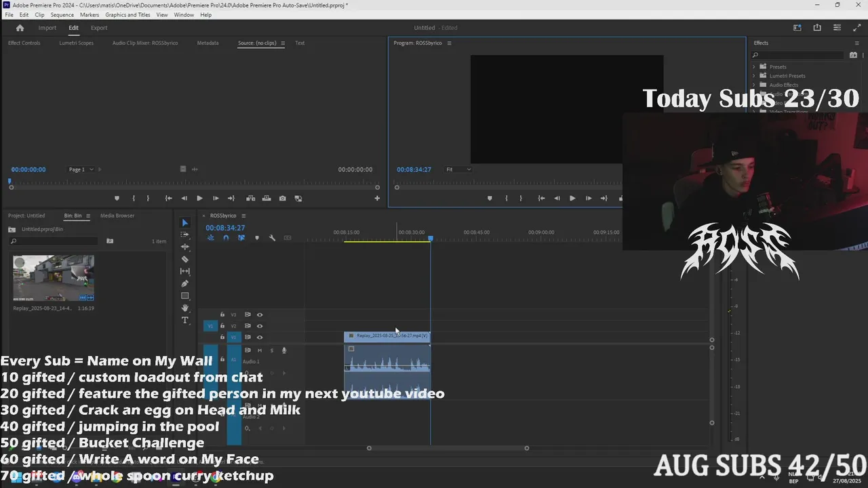Select the Selection tool arrow

(185, 222)
